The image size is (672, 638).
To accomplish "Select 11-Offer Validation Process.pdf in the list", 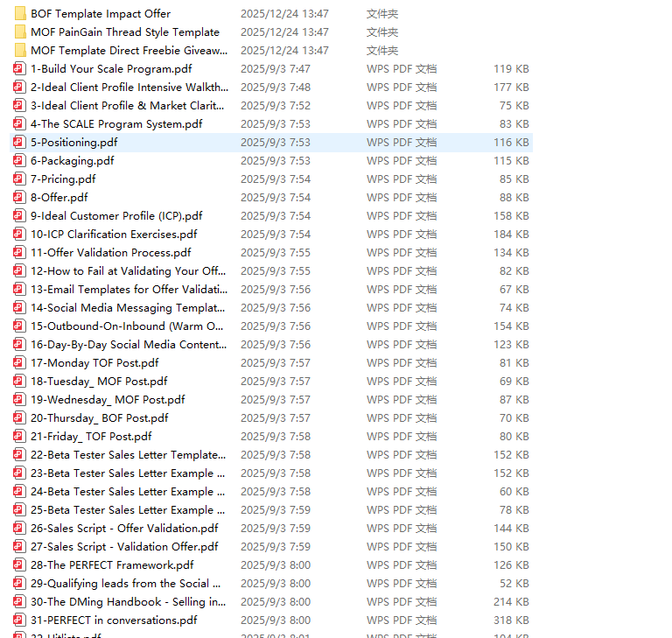I will 110,253.
